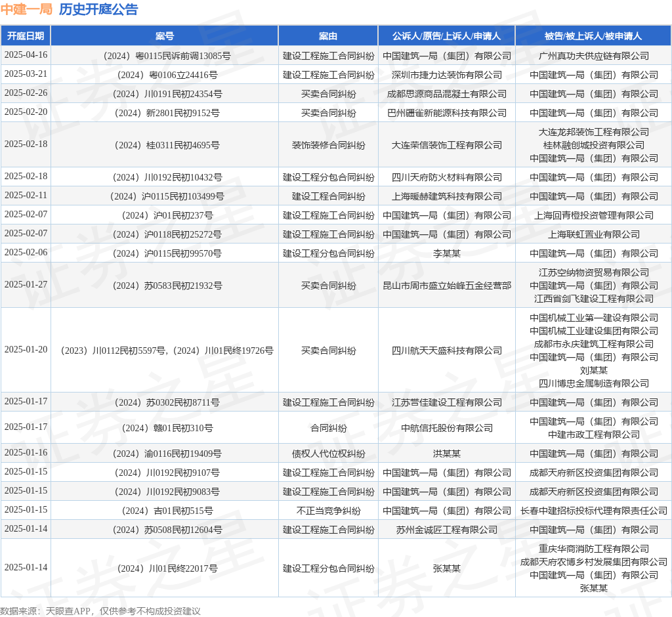
Task: Select date cell 2025-02-06
Action: pos(26,253)
